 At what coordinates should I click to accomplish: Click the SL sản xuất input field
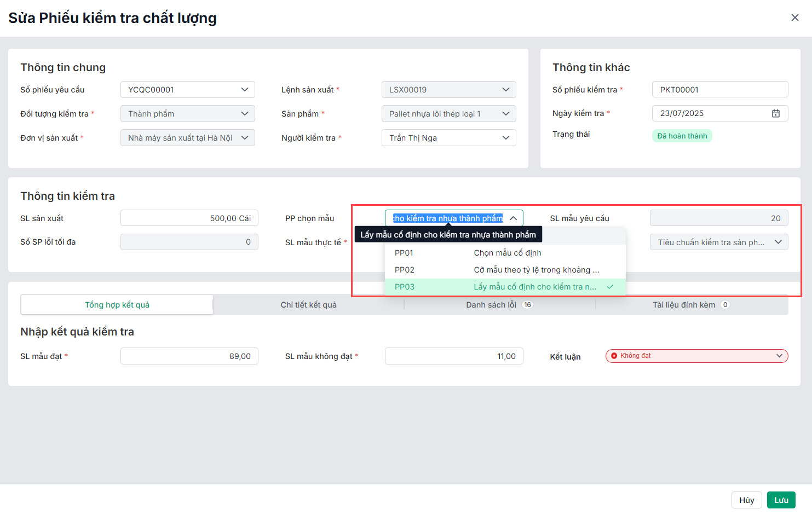(189, 218)
